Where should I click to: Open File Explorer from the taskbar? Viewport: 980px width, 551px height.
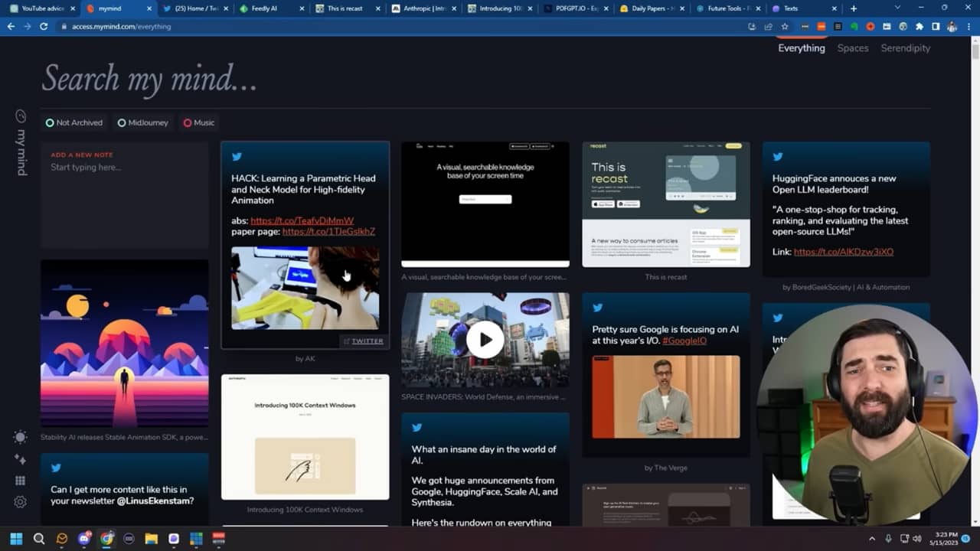point(151,539)
